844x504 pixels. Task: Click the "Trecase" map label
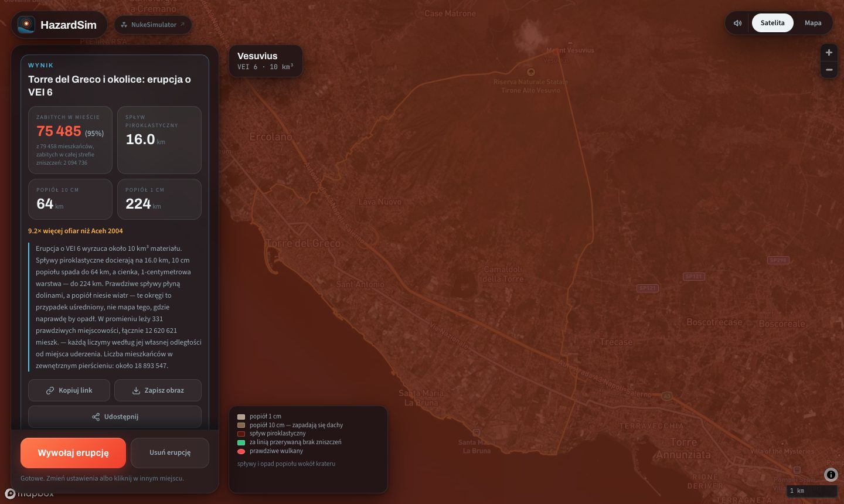tap(616, 342)
